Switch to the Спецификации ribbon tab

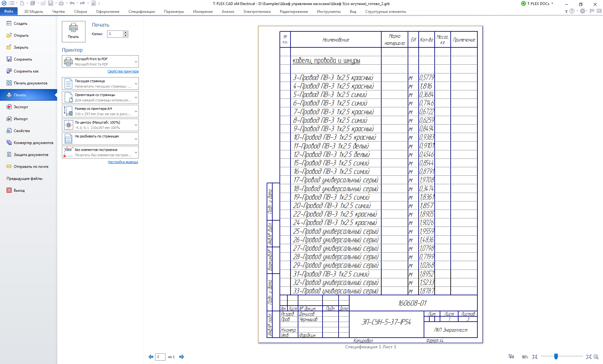[141, 12]
